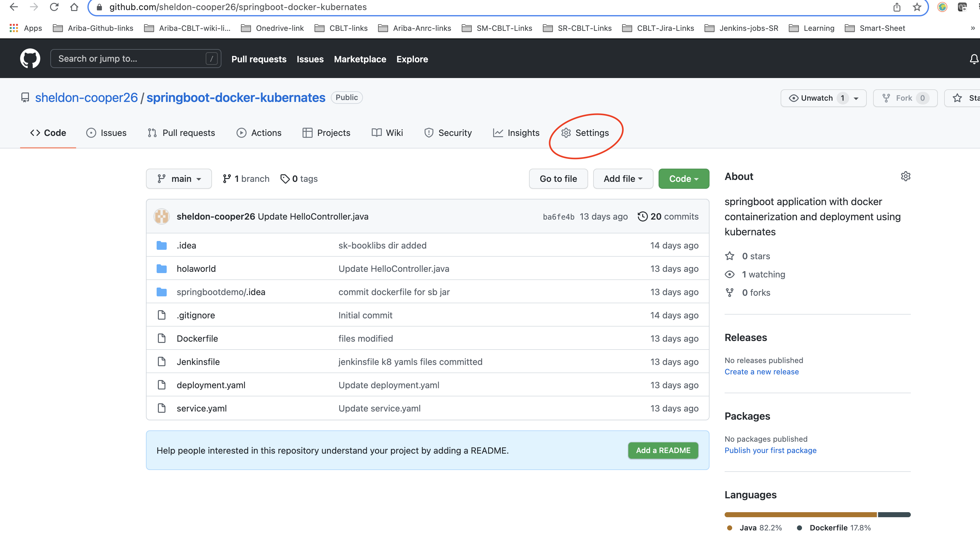The height and width of the screenshot is (543, 980).
Task: Reload the page with refresh icon
Action: 54,7
